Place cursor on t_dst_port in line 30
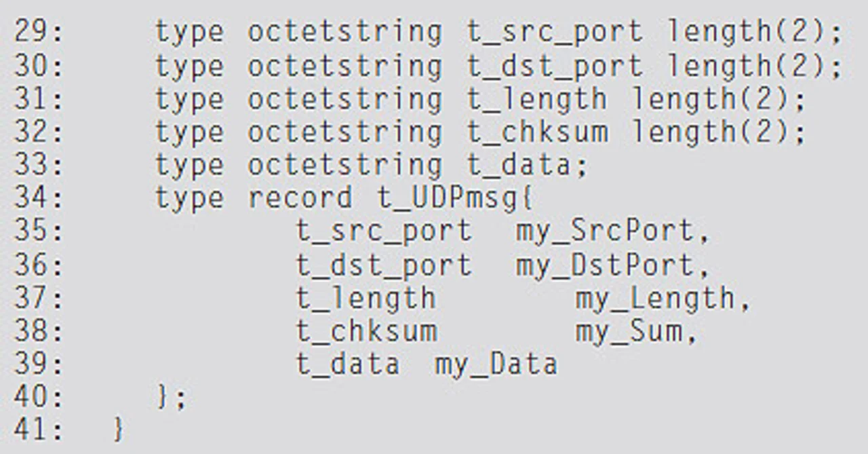Viewport: 868px width, 454px height. pyautogui.click(x=554, y=67)
